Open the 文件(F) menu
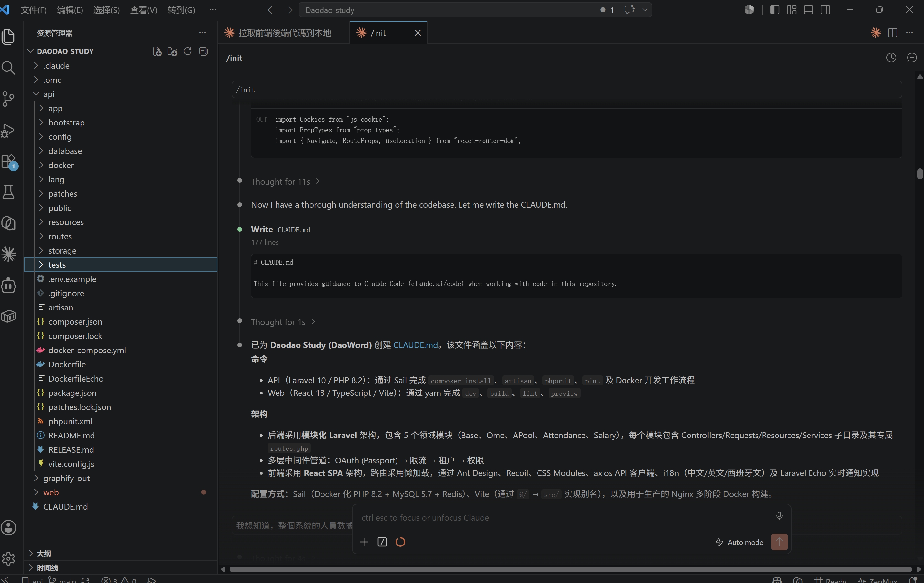The image size is (924, 583). point(33,10)
